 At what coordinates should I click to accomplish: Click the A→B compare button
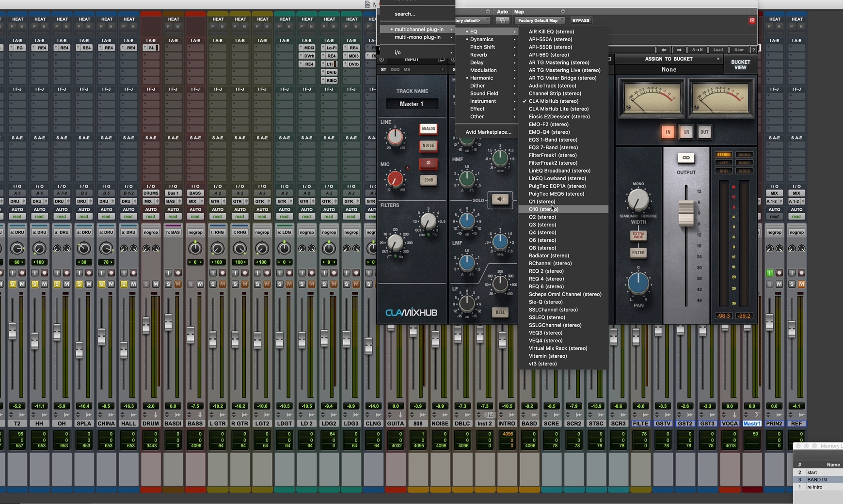point(697,50)
